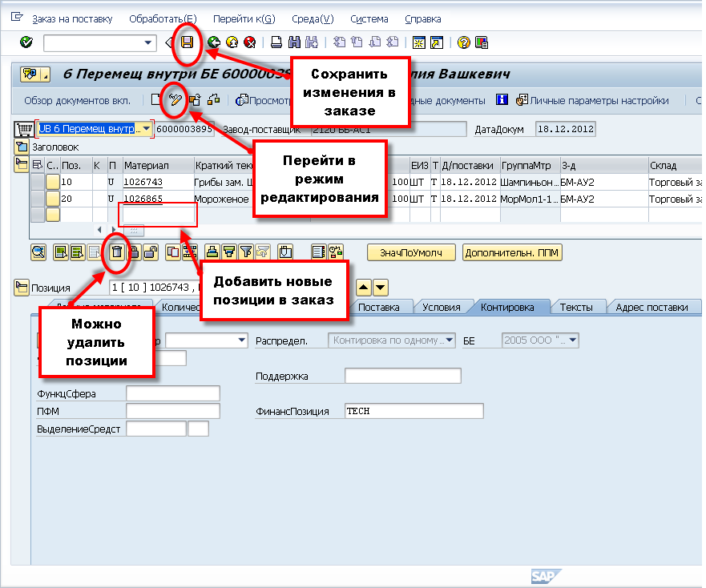Image resolution: width=706 pixels, height=588 pixels.
Task: Click the shopping cart icon
Action: [x=24, y=129]
